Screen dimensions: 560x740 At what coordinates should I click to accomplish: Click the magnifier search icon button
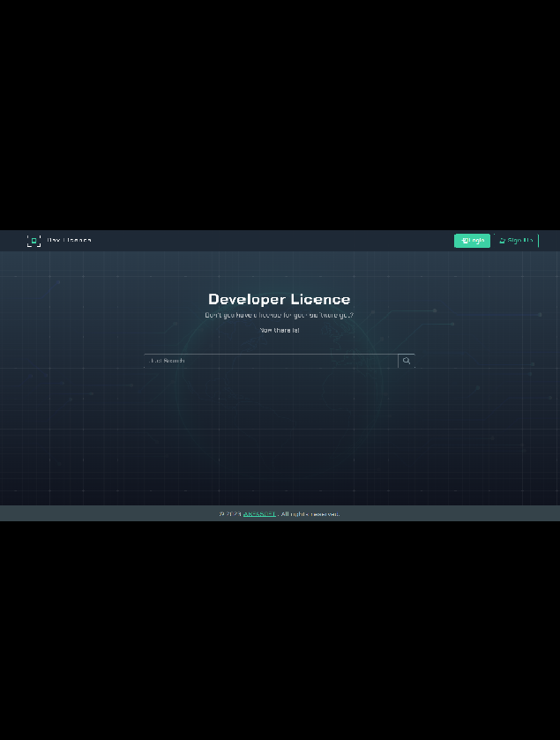(x=407, y=361)
